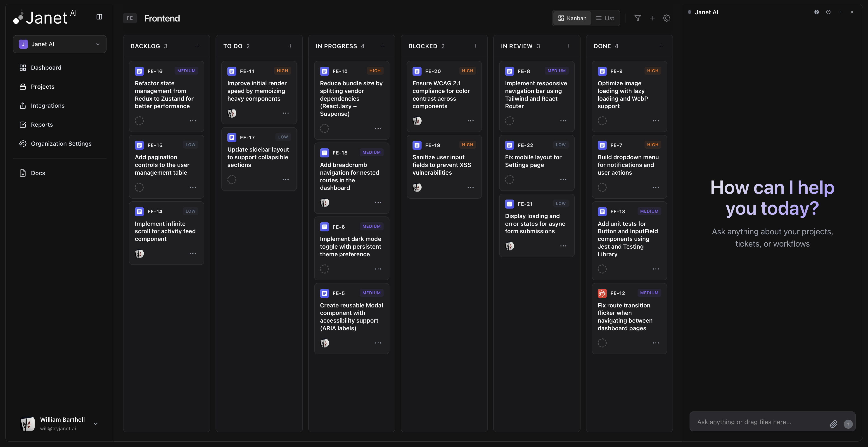Expand the Janet AI workspace switcher
This screenshot has width=868, height=447.
tap(98, 44)
